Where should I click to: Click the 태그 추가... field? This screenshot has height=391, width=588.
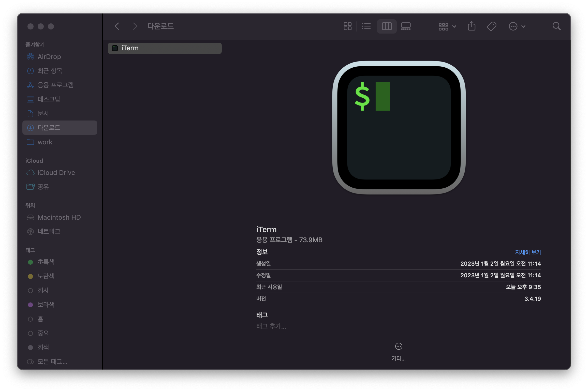coord(271,326)
